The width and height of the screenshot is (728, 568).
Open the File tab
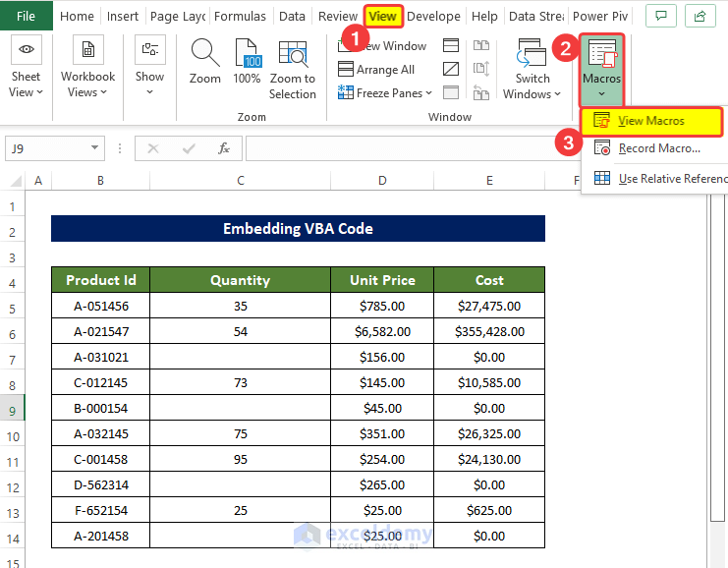click(26, 16)
